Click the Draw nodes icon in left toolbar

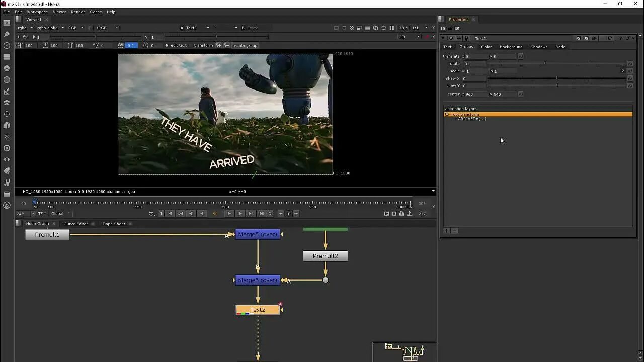click(x=7, y=34)
